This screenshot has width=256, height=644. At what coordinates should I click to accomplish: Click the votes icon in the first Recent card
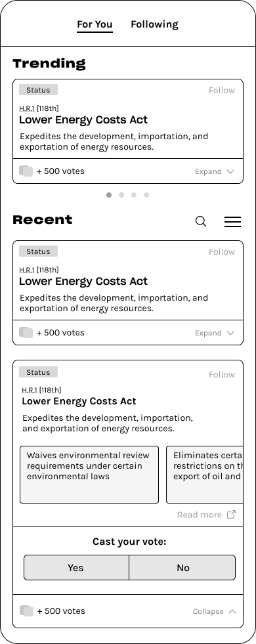[x=26, y=332]
